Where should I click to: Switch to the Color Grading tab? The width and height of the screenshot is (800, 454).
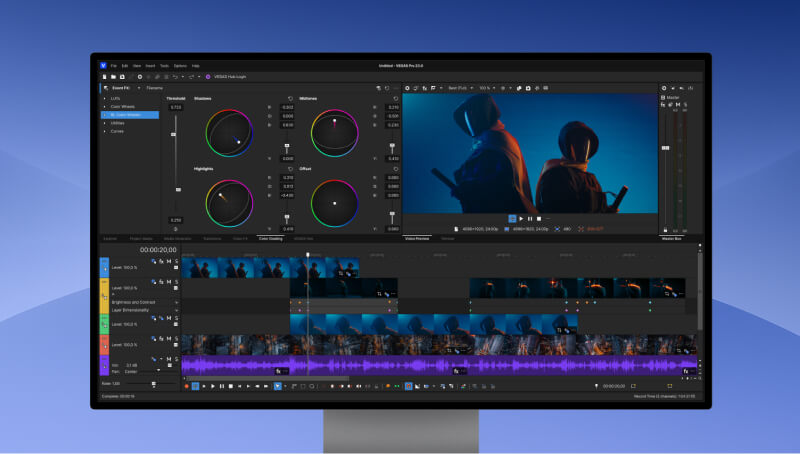click(x=270, y=238)
